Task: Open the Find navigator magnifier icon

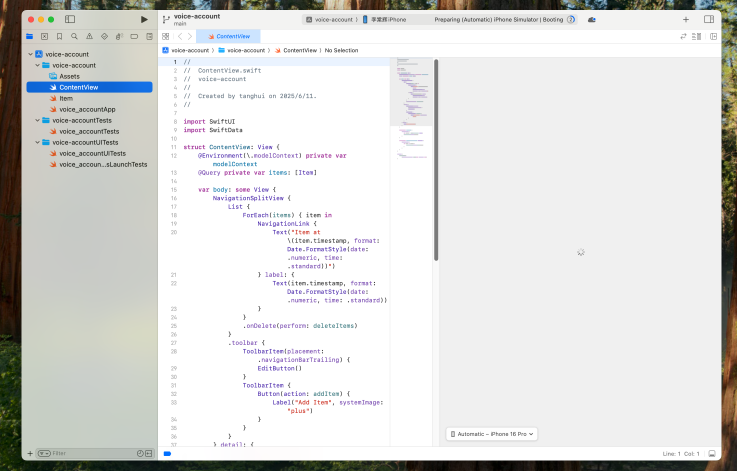Action: coord(74,36)
